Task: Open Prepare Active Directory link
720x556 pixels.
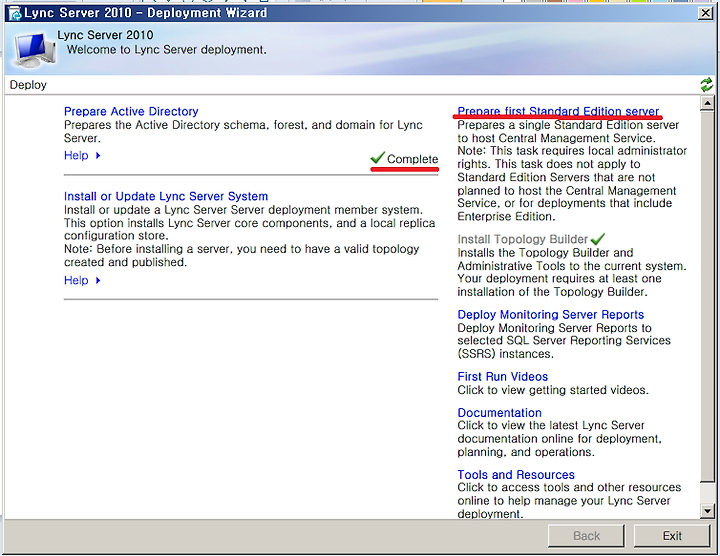Action: (131, 112)
